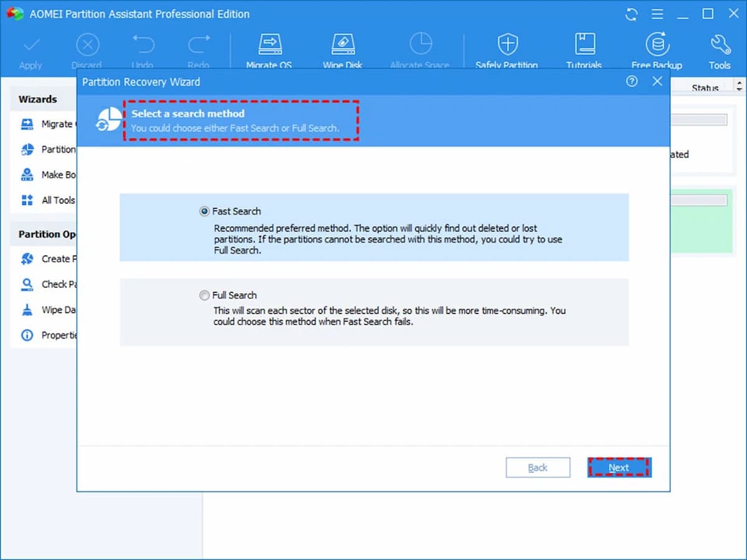The image size is (747, 560).
Task: Select the Fast Search radio button
Action: [x=204, y=211]
